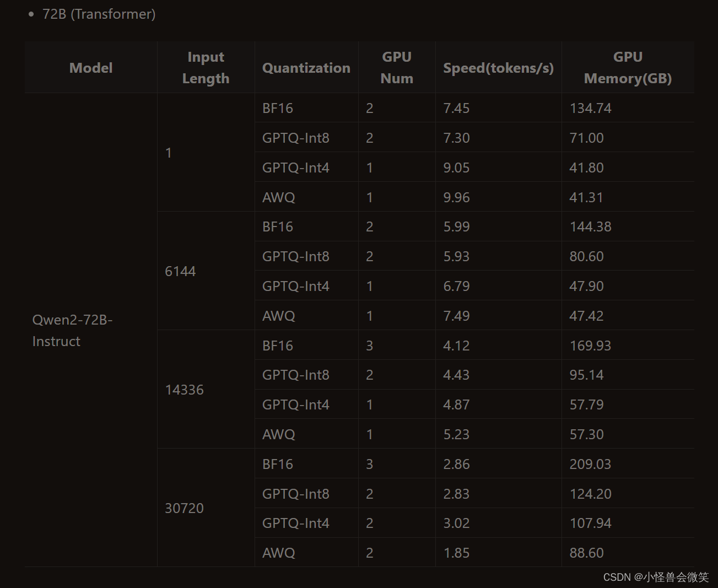
Task: Click GPTQ-Int4 in the 41.80 GB row
Action: coord(295,168)
